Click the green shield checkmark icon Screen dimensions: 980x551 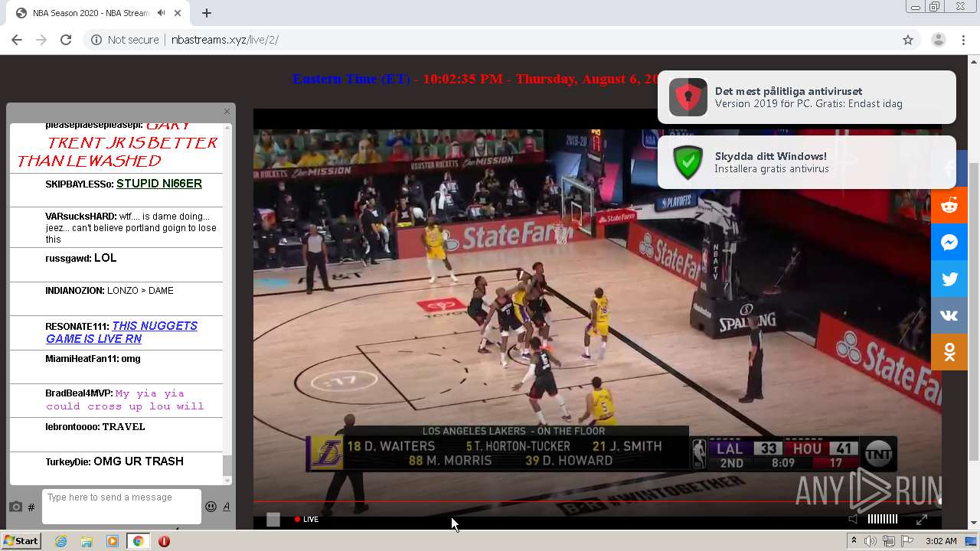pos(688,162)
